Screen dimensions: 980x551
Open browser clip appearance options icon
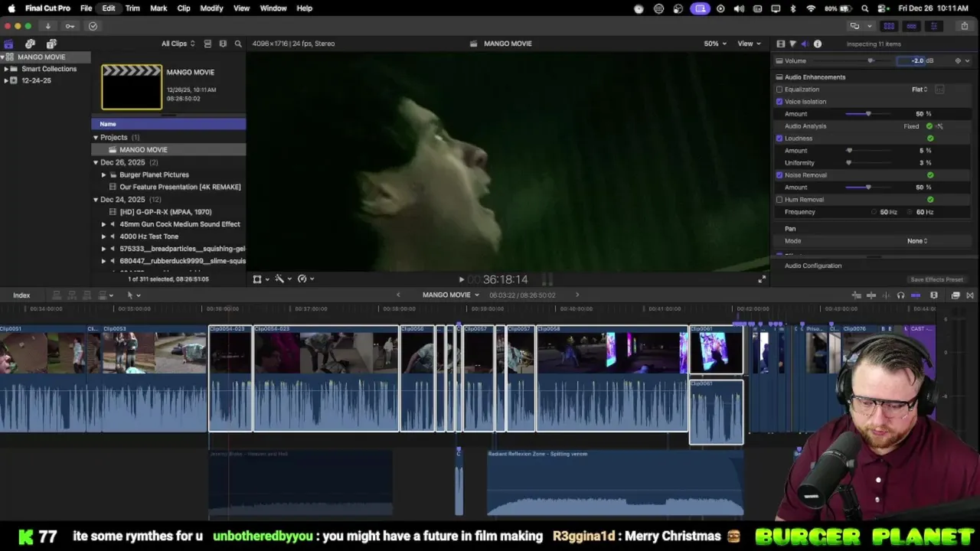tap(223, 44)
